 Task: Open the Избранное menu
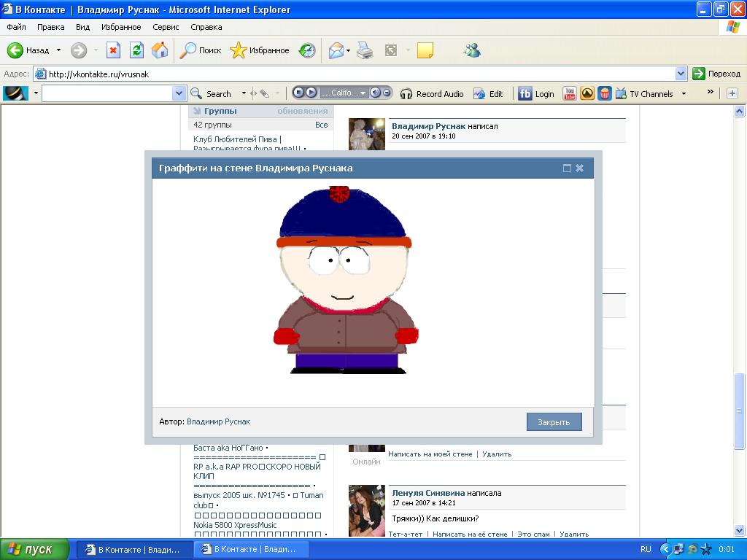121,27
